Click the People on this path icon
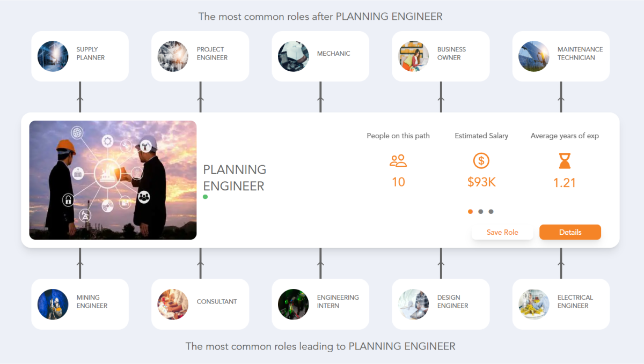Image resolution: width=644 pixels, height=364 pixels. tap(398, 161)
